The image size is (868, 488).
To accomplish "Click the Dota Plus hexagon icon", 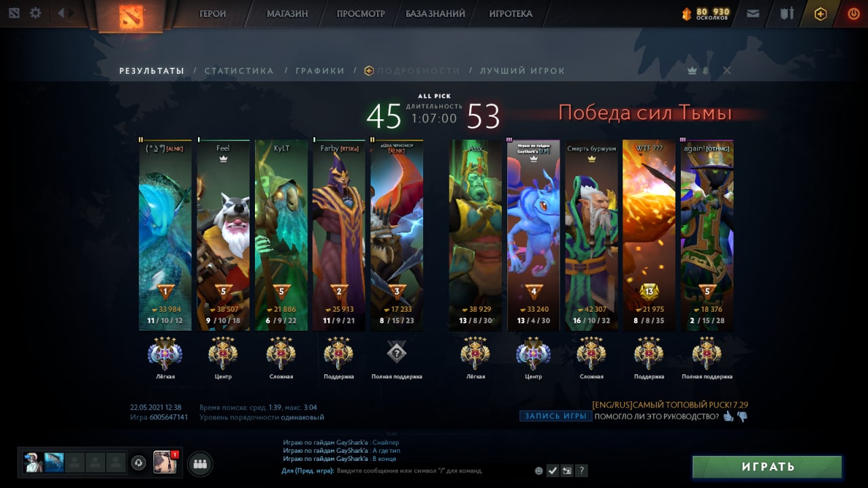I will (x=821, y=14).
